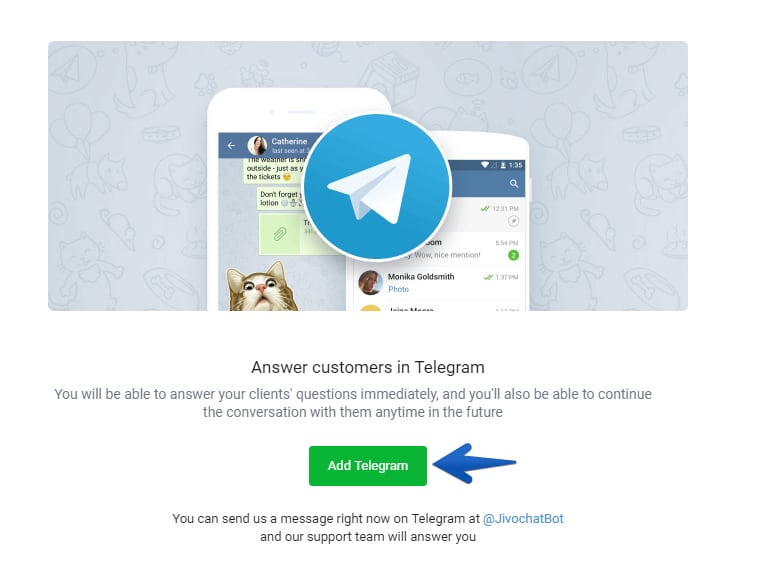Click the blue arrow pointing at Add Telegram
757x585 pixels.
pyautogui.click(x=474, y=463)
